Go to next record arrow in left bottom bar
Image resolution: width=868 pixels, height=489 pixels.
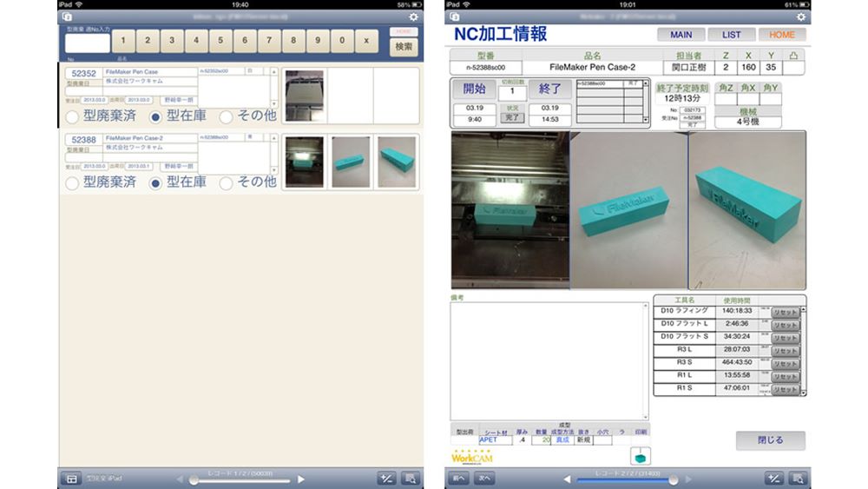tap(300, 479)
